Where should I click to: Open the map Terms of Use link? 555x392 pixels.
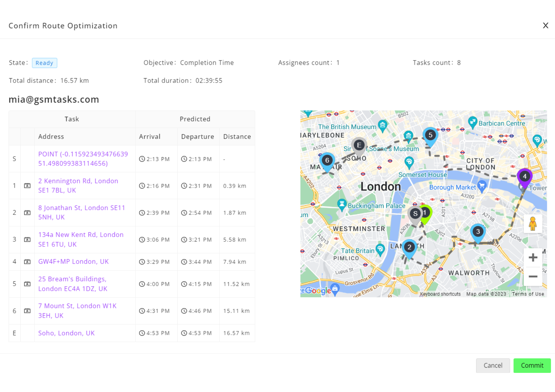[x=528, y=294]
